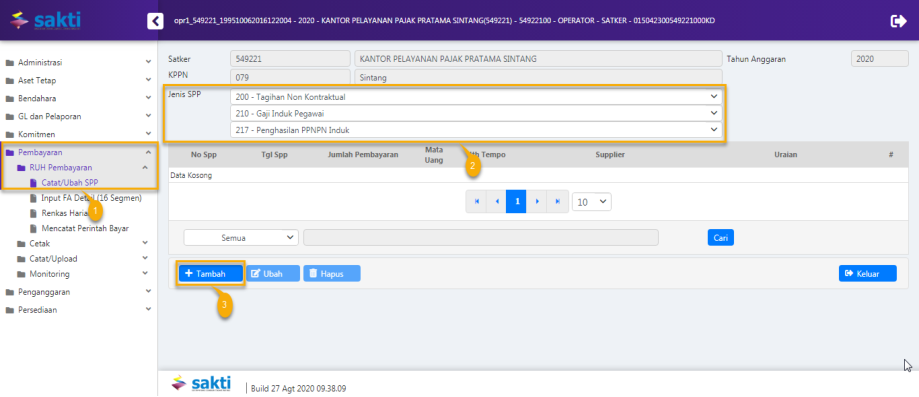
Task: Open the Semua filter dropdown
Action: [x=241, y=237]
